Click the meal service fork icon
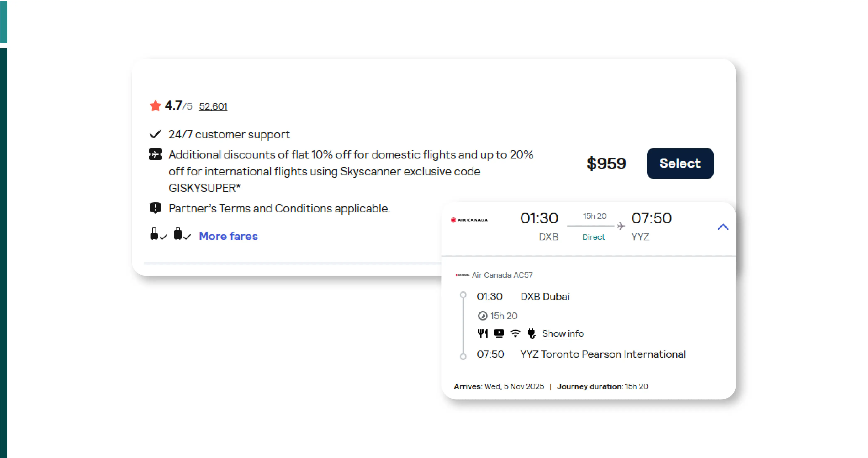The image size is (868, 458). [x=483, y=333]
